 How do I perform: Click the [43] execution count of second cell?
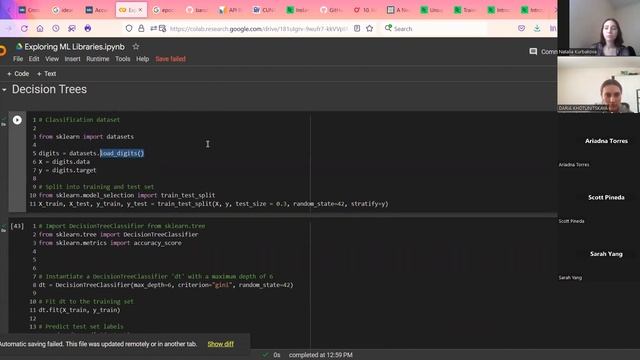(x=17, y=226)
